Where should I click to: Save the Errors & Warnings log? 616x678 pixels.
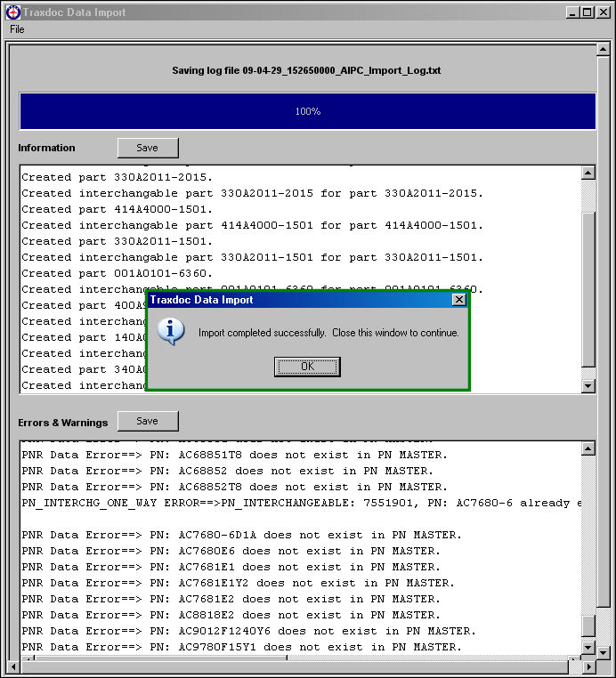(148, 421)
